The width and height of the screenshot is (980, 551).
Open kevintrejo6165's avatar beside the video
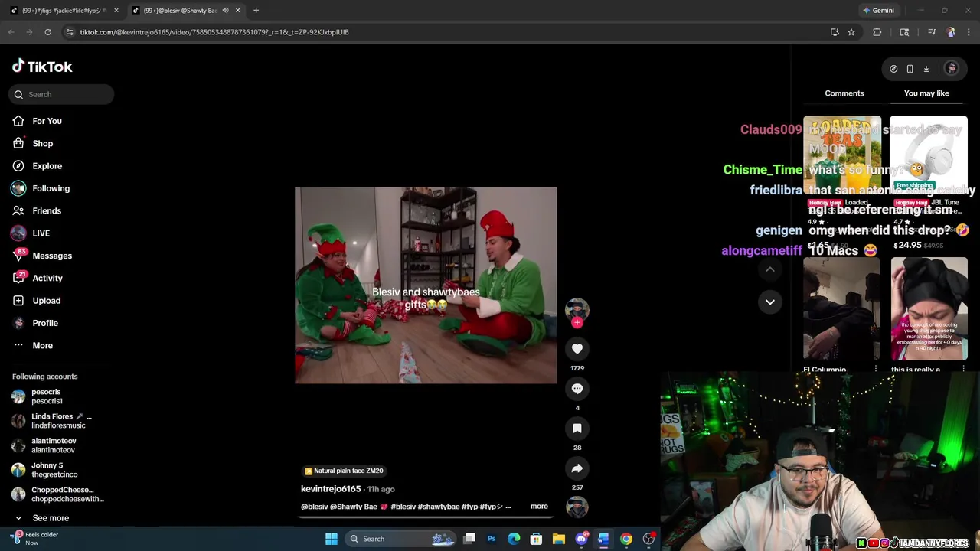click(x=577, y=309)
